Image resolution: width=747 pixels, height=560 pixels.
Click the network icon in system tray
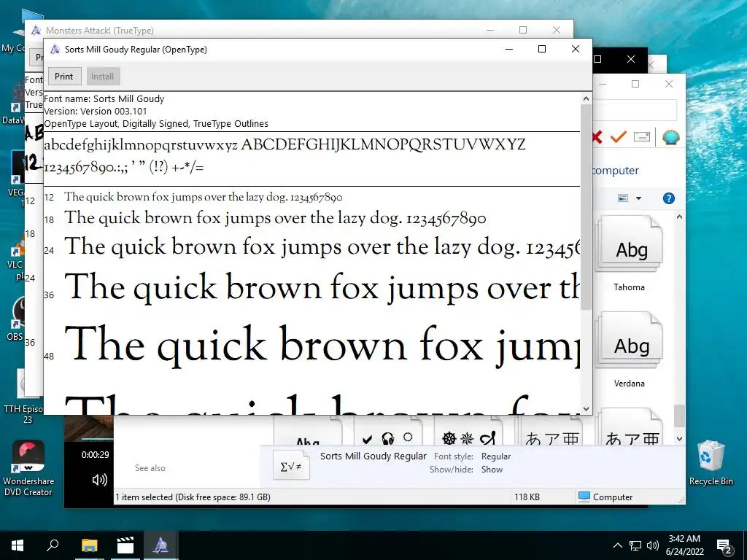click(x=635, y=545)
